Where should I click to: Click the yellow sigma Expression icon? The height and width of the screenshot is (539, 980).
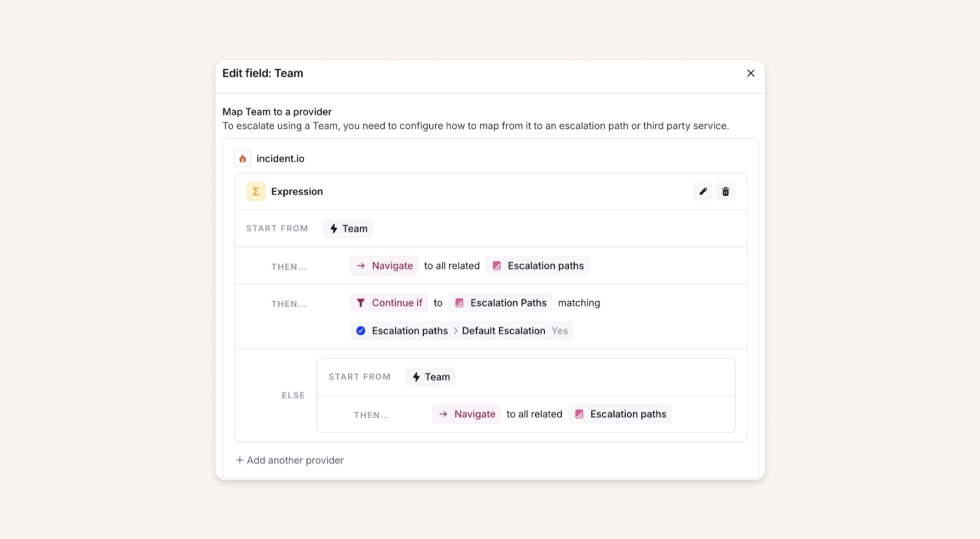pyautogui.click(x=255, y=191)
